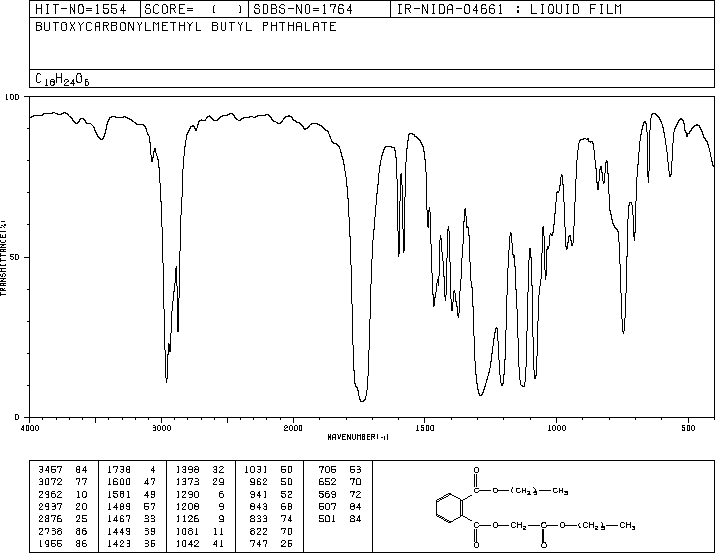Click the 1600 peak table entry
Screen dimensions: 715x553
pyautogui.click(x=131, y=482)
